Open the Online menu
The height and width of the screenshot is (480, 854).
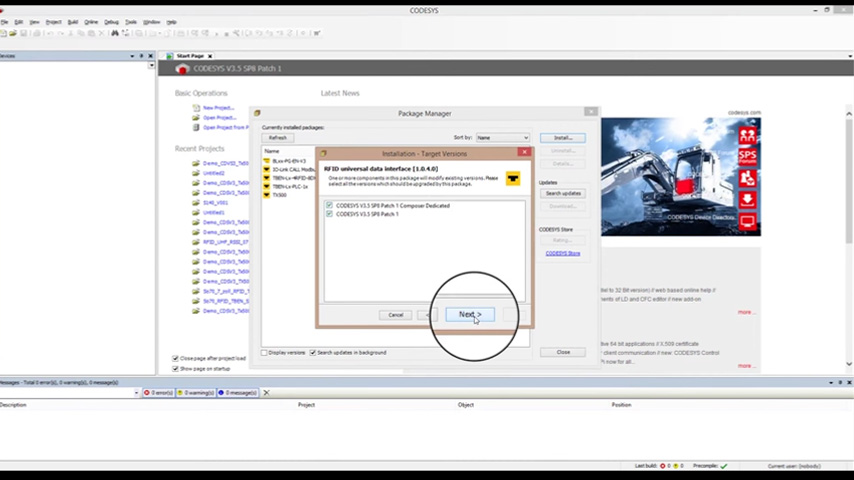coord(91,21)
